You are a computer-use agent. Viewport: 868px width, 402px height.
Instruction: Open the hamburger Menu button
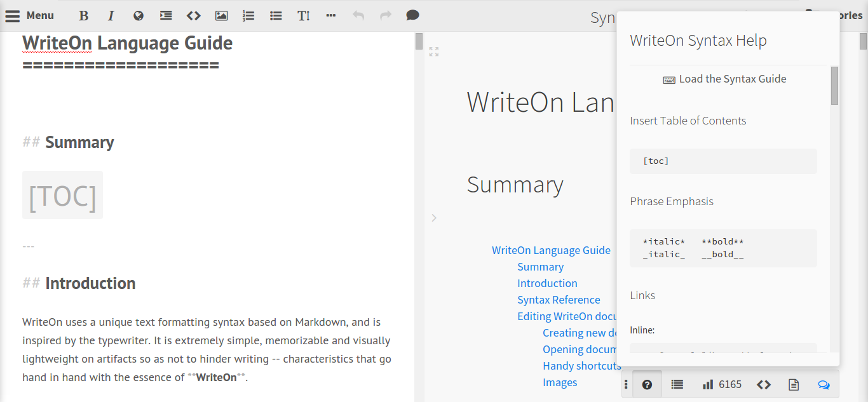tap(30, 16)
